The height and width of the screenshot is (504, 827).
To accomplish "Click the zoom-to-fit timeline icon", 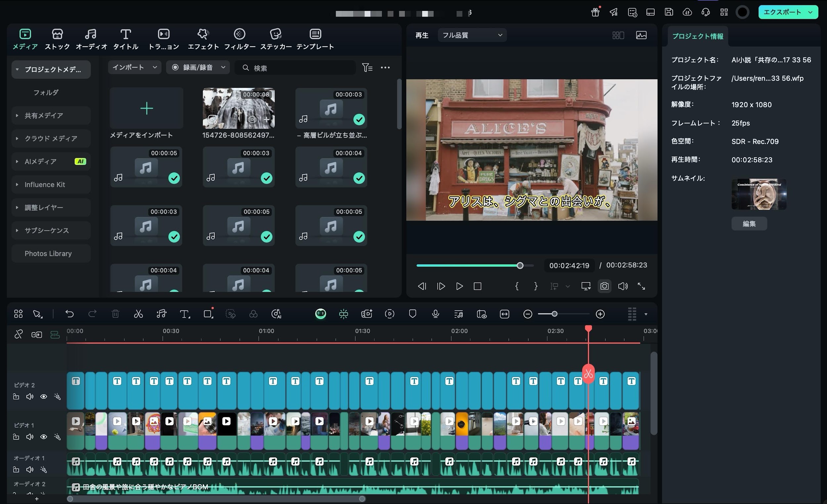I will (x=504, y=314).
